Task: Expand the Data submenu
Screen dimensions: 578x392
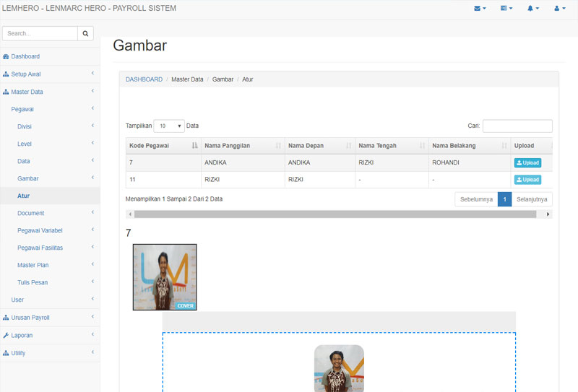Action: (92, 160)
